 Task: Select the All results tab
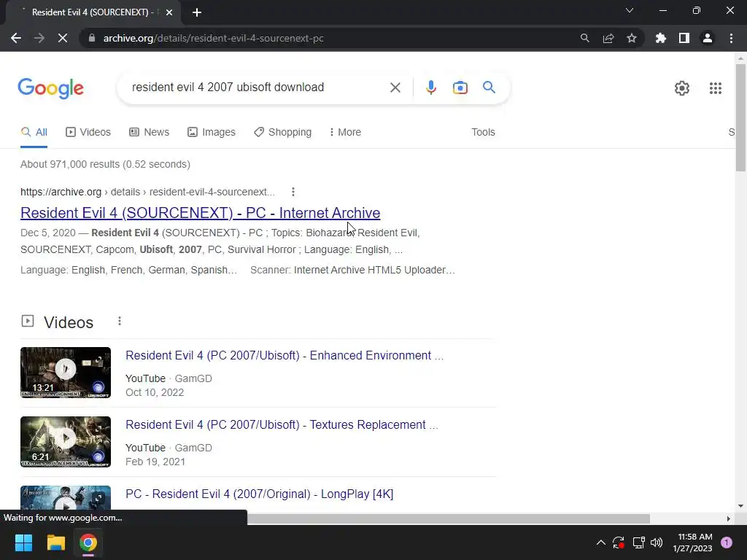pos(34,132)
